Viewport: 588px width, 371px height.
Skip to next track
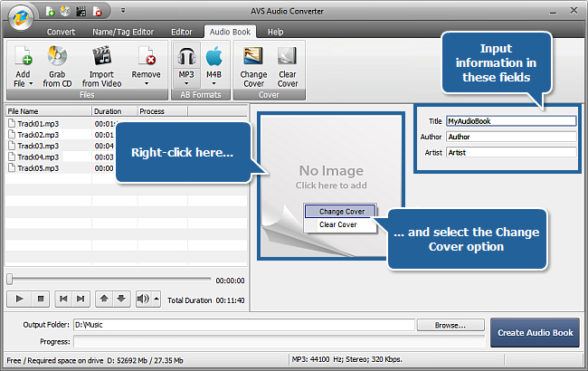tap(81, 299)
